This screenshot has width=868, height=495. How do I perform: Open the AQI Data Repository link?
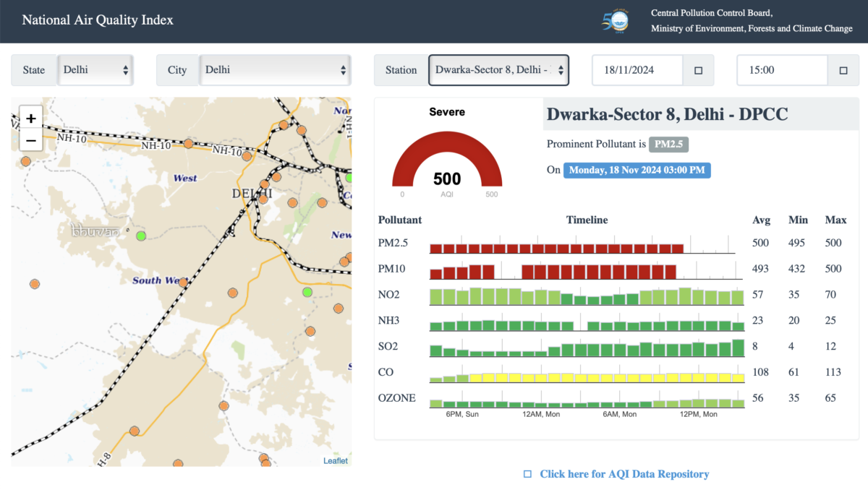click(624, 474)
